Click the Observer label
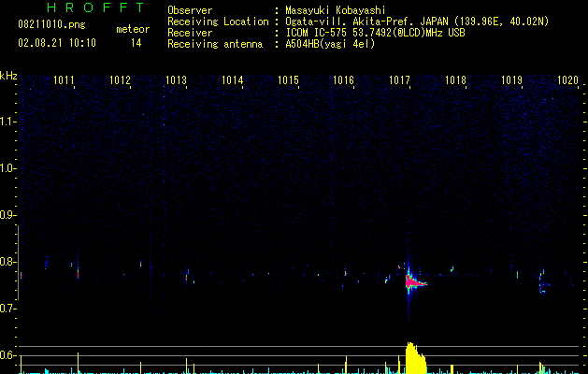The image size is (588, 374). click(x=190, y=10)
